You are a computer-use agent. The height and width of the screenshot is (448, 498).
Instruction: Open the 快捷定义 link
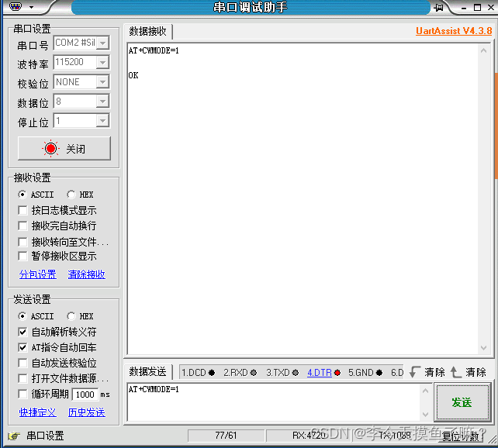[38, 412]
